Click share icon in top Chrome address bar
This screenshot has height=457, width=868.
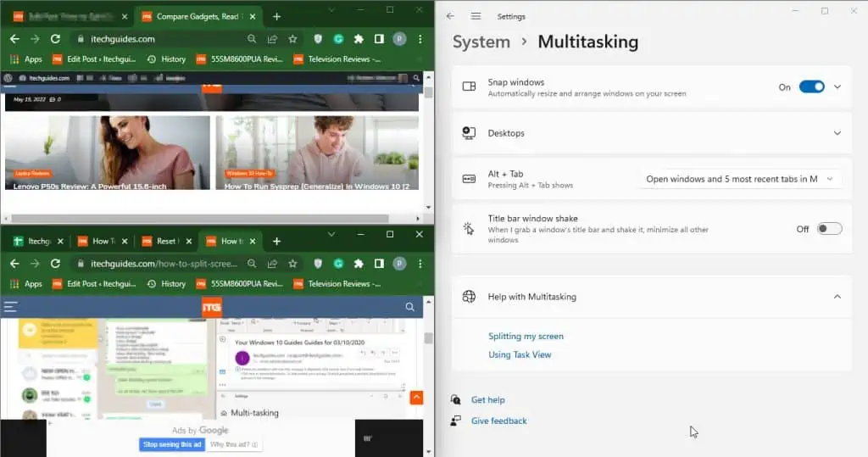272,39
